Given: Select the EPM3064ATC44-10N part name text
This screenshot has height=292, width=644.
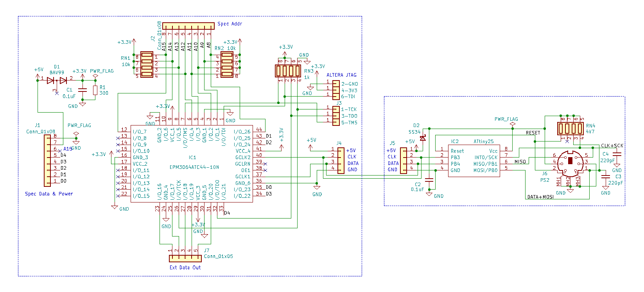Looking at the screenshot, I should 194,167.
